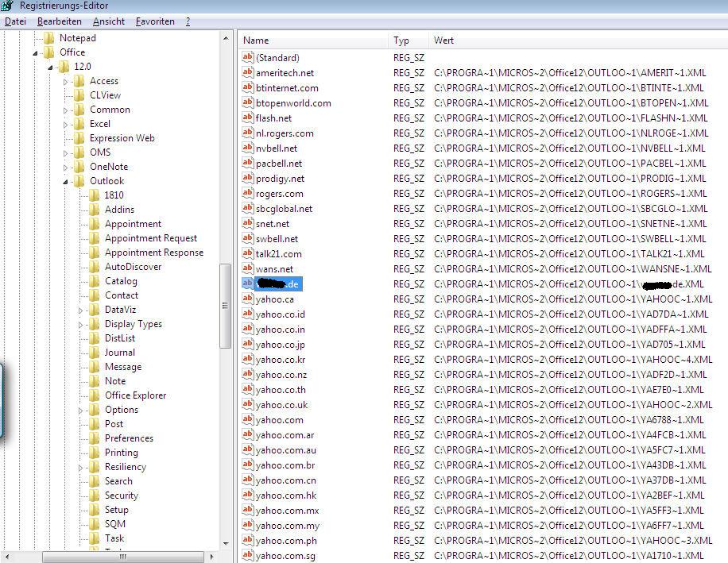
Task: Click the yahoo.com.sg string value icon
Action: 247,555
